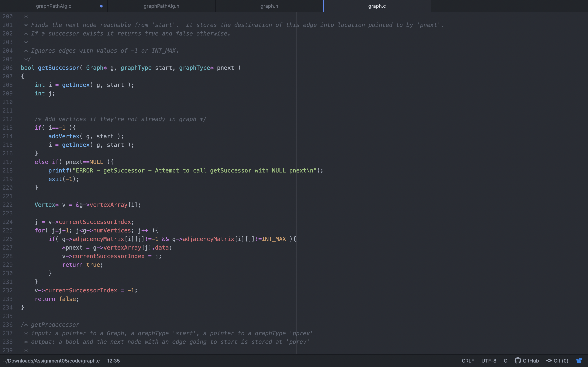
Task: Open the C grammar selector
Action: (x=505, y=361)
